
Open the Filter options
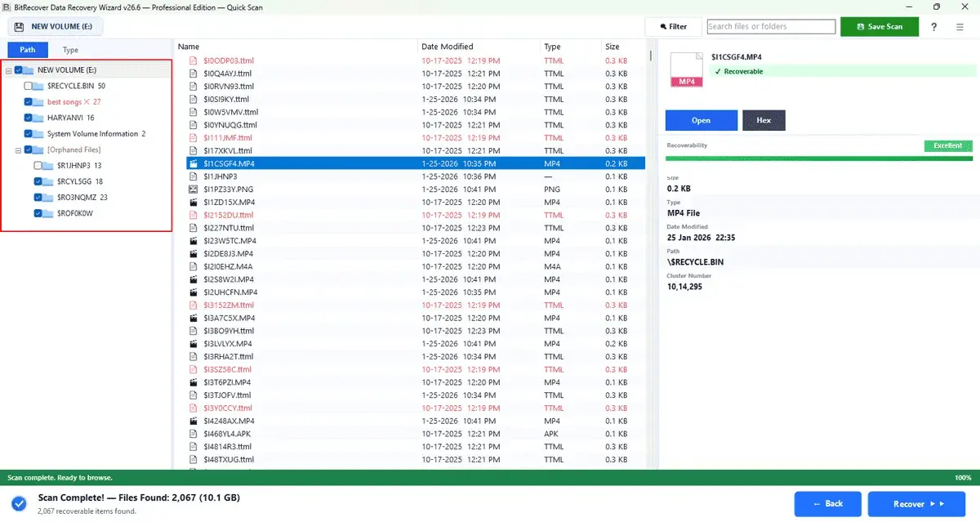pos(673,26)
